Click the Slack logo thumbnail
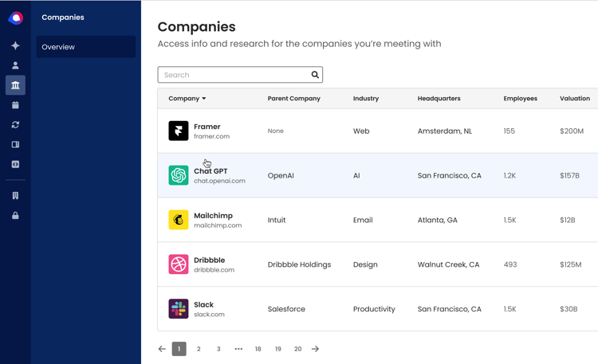598x364 pixels. [x=179, y=309]
